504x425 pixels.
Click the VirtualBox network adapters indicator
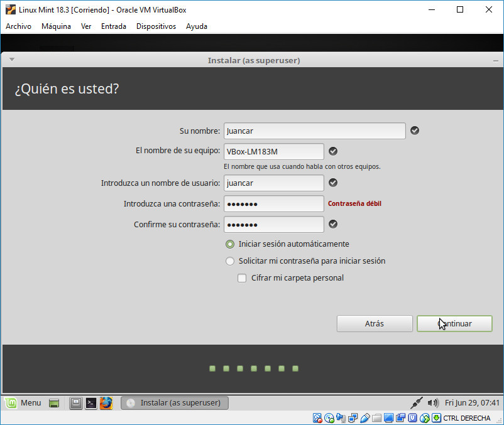(x=353, y=418)
